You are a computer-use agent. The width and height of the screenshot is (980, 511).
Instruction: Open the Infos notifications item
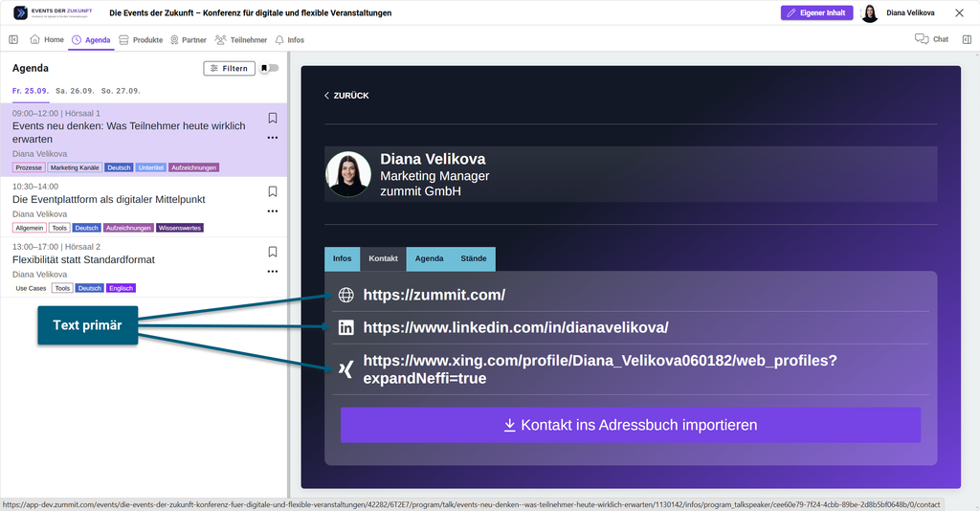click(289, 40)
